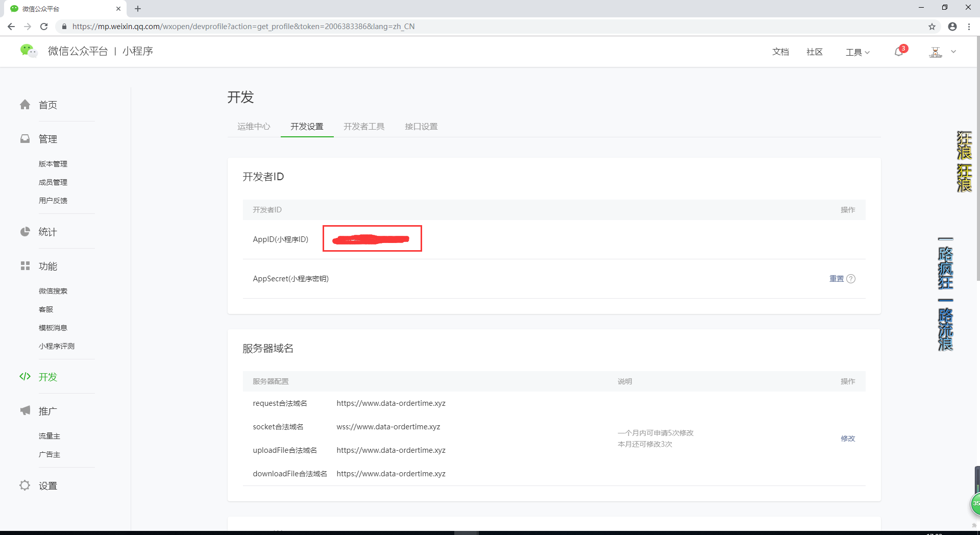
Task: Open the 工具 dropdown menu
Action: [857, 52]
